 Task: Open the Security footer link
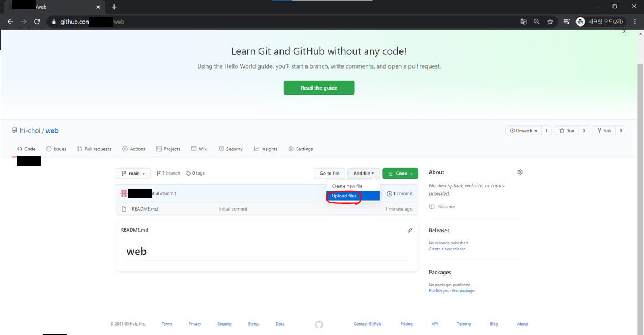click(225, 324)
